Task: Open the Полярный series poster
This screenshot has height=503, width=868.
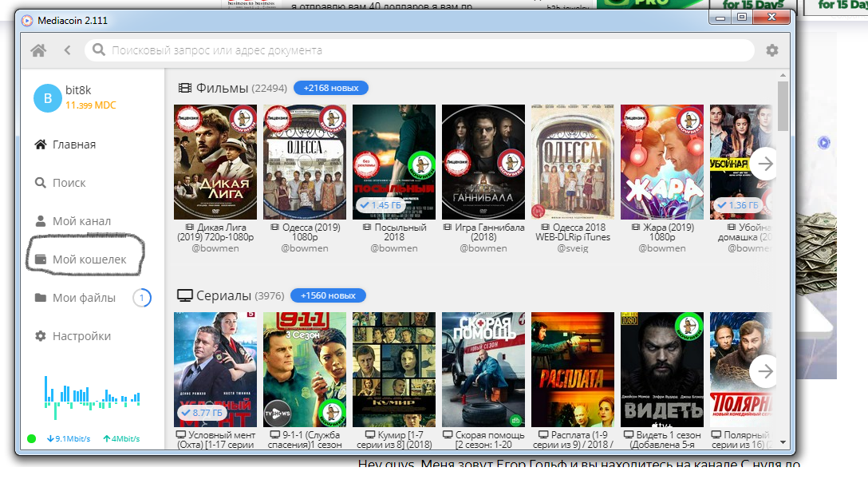Action: tap(740, 370)
